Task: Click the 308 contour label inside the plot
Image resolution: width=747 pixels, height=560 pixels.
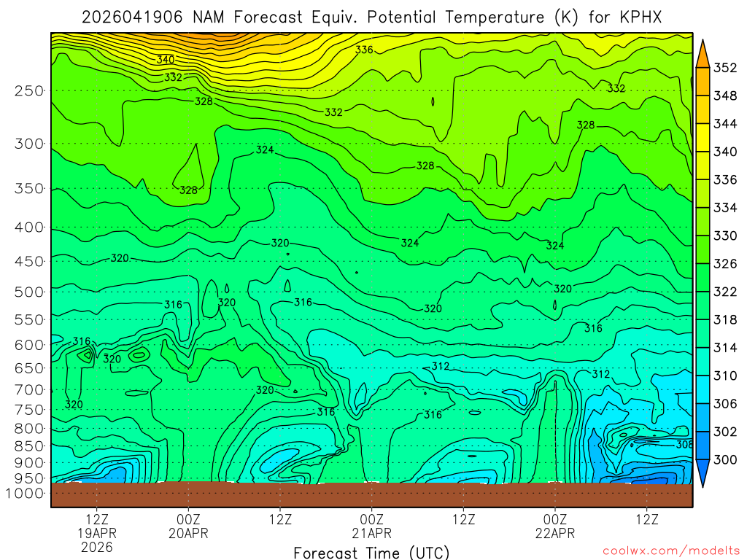Action: (x=684, y=444)
